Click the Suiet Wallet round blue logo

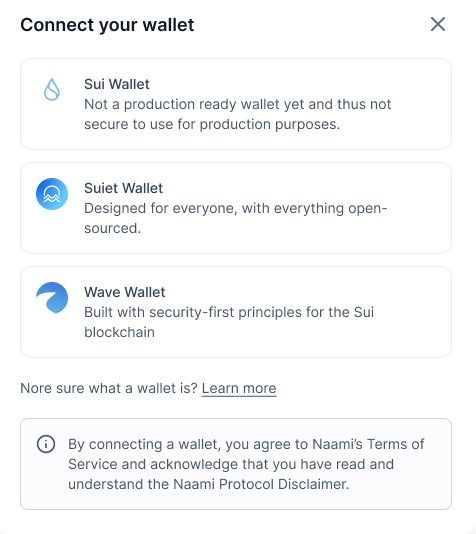(52, 194)
